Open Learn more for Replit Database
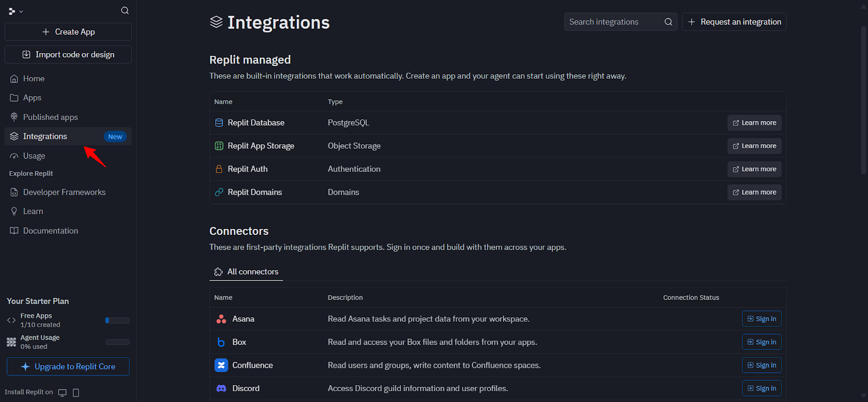The image size is (868, 402). (755, 123)
